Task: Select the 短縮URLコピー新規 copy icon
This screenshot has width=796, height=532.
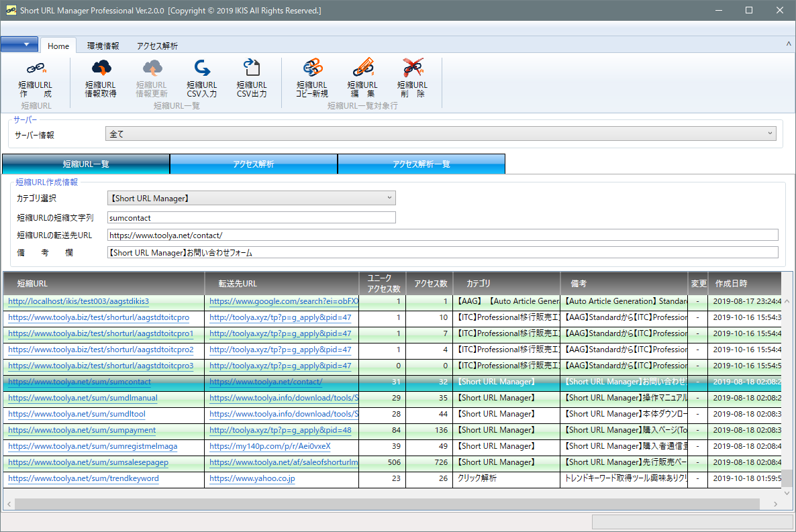Action: click(x=313, y=68)
